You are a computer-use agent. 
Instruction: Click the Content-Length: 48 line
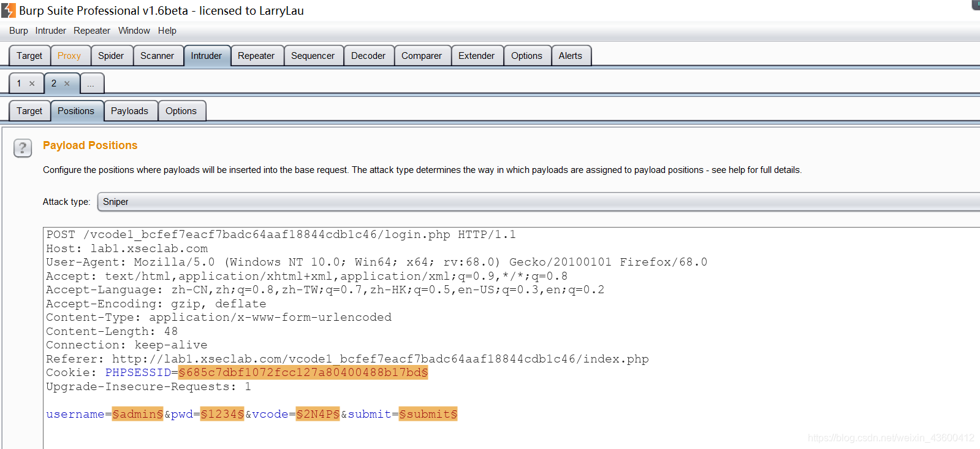(x=112, y=331)
